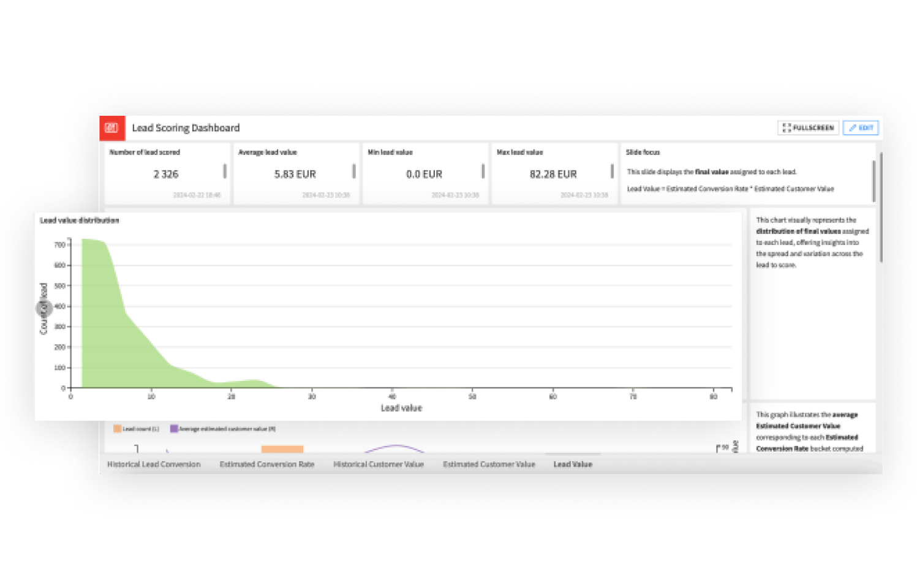The width and height of the screenshot is (917, 588).
Task: Switch to the Historical Lead Conversion tab
Action: 154,464
